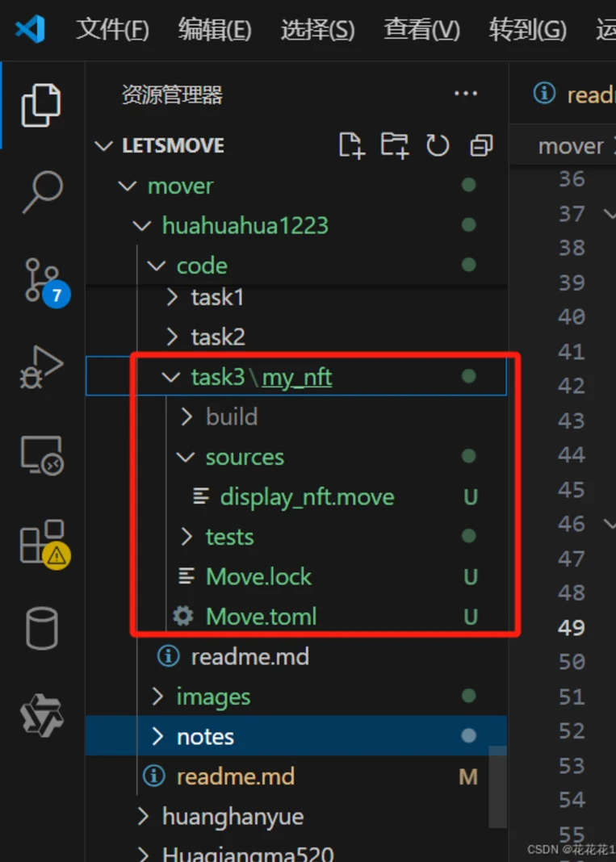This screenshot has width=616, height=862.
Task: Collapse all folders in Explorer
Action: click(481, 145)
